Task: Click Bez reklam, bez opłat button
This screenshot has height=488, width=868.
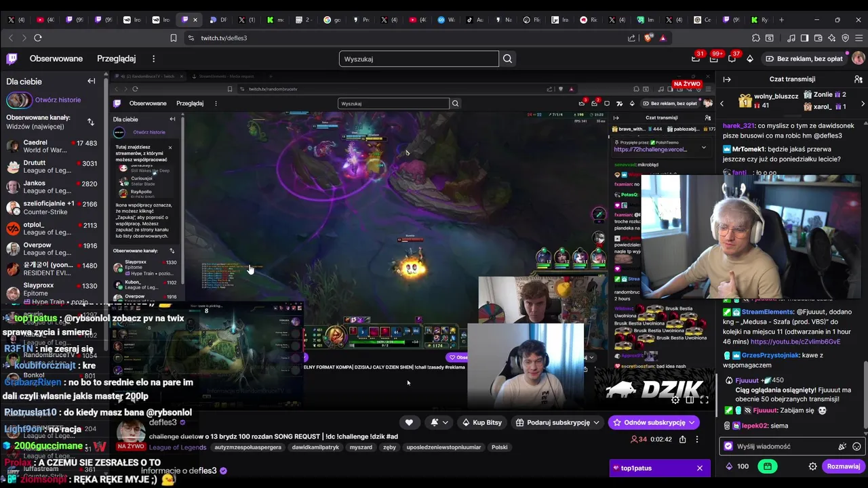Action: click(x=803, y=59)
